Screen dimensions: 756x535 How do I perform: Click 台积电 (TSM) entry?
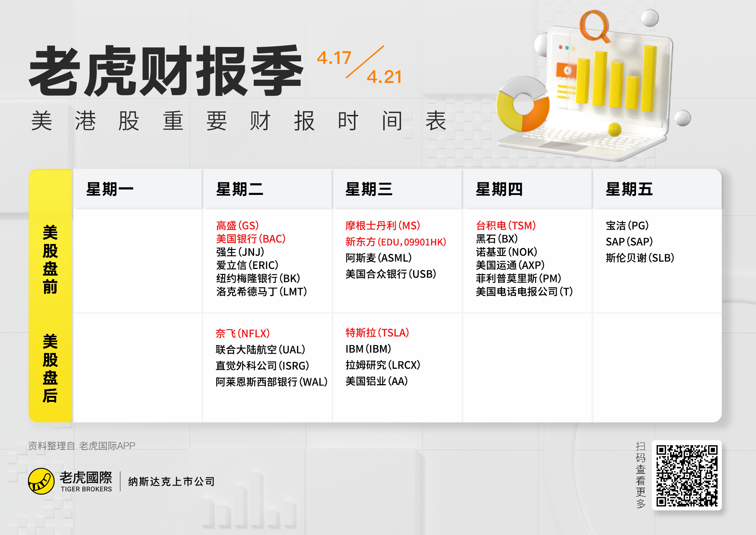[506, 225]
